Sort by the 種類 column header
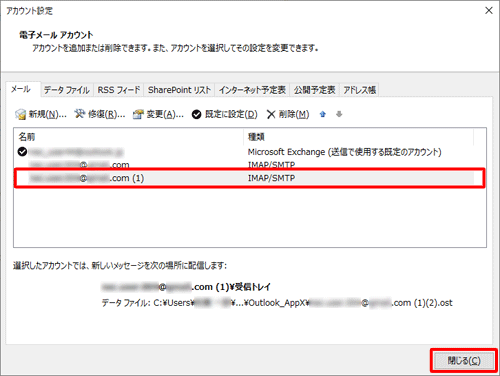 coord(358,136)
